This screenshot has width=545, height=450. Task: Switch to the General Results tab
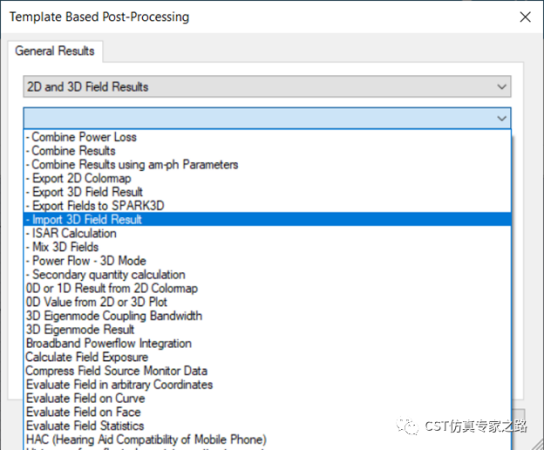click(x=55, y=51)
